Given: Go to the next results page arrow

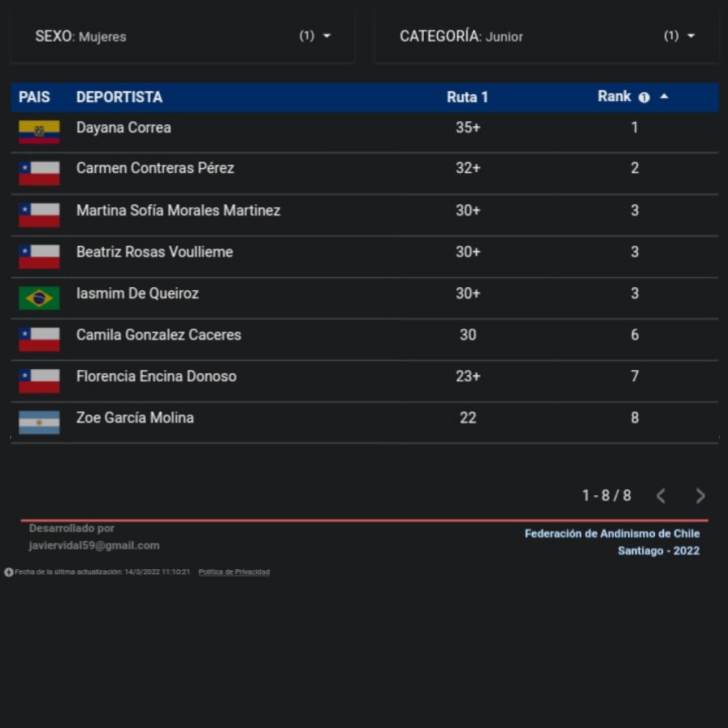Looking at the screenshot, I should coord(700,496).
